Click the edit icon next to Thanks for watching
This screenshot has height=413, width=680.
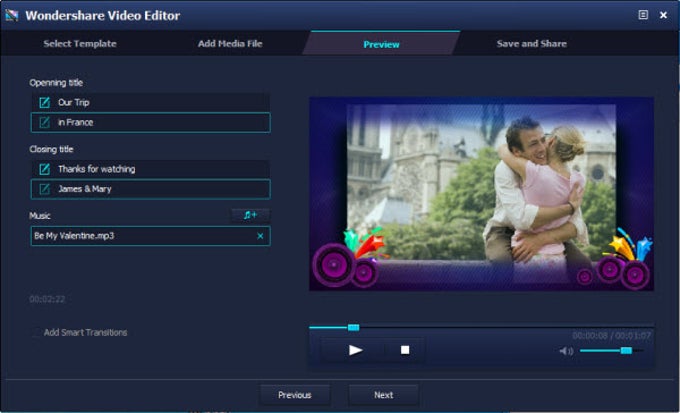pyautogui.click(x=45, y=169)
